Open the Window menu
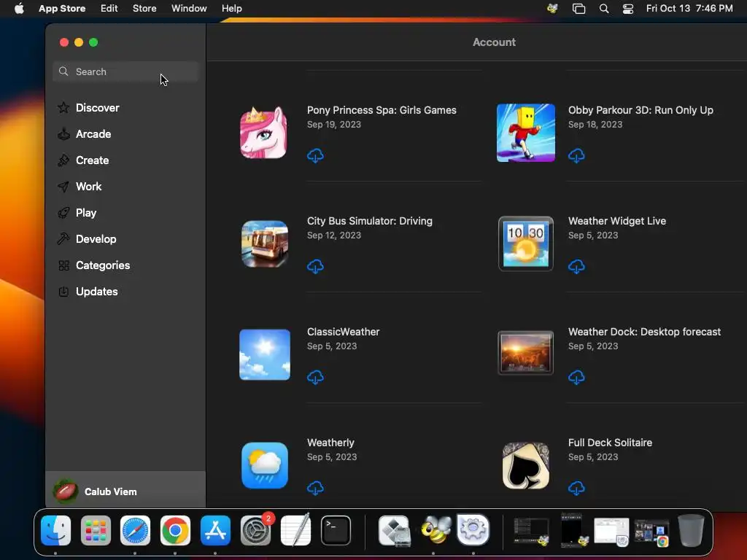Viewport: 747px width, 560px height. (x=189, y=8)
